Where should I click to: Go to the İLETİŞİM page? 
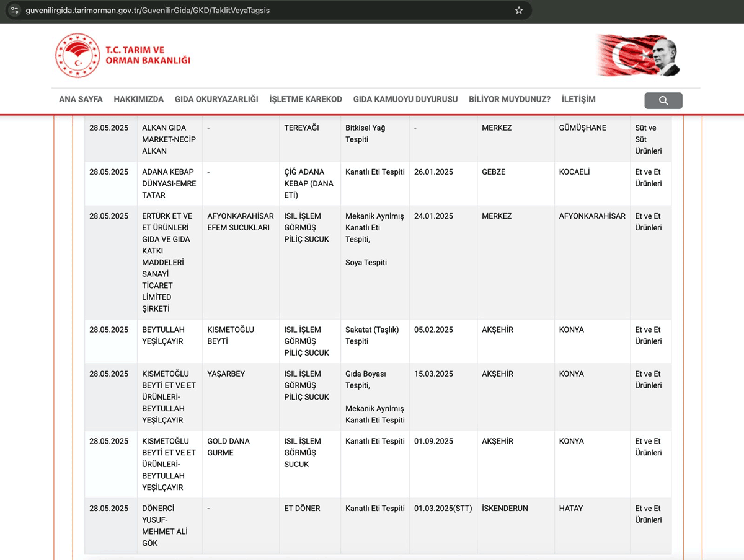(x=578, y=99)
